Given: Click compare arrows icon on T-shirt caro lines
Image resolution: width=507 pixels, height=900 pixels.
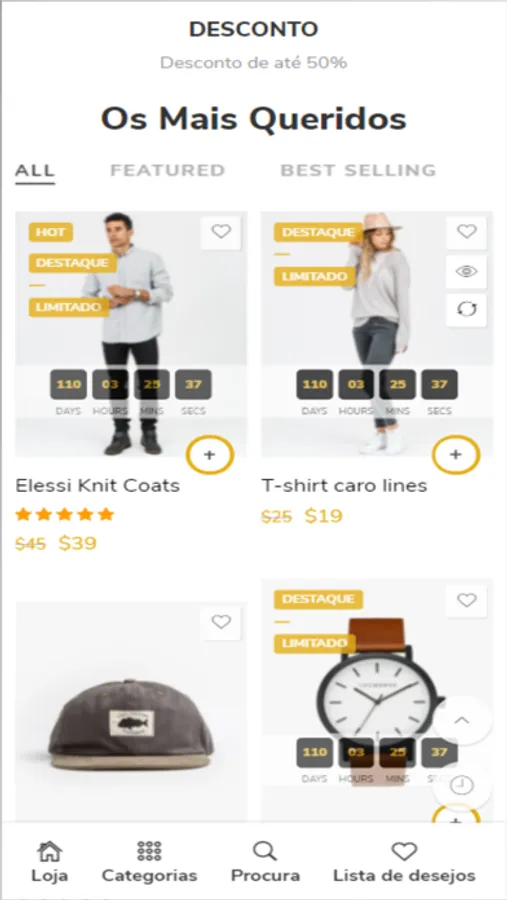Looking at the screenshot, I should [x=466, y=310].
